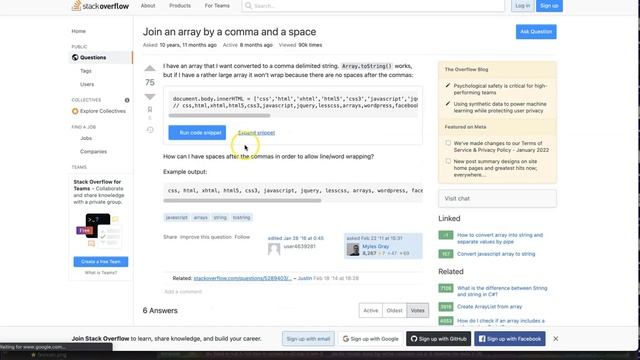This screenshot has height=360, width=640.
Task: Open commenter Justin's profile
Action: (x=304, y=278)
